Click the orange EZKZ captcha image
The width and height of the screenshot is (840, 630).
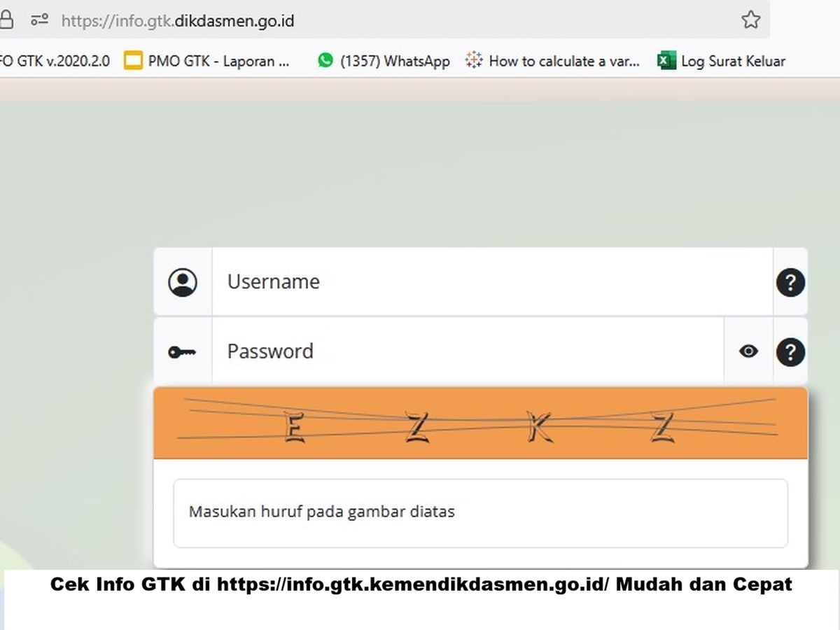(x=480, y=423)
